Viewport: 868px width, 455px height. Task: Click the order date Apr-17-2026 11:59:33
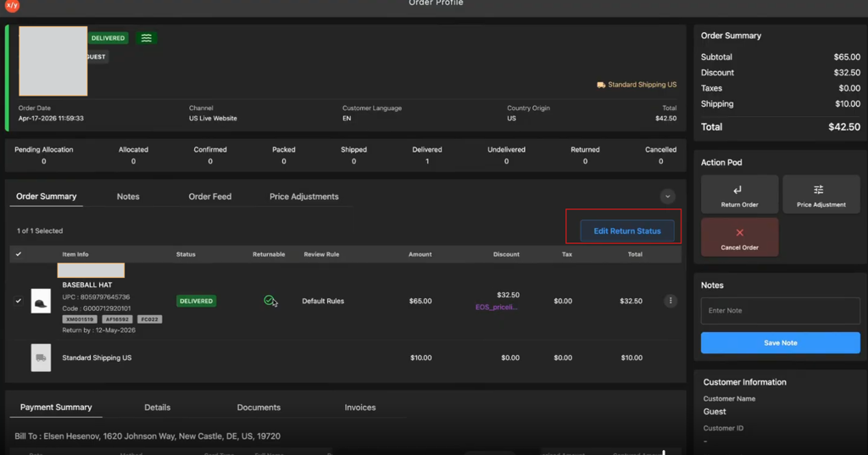coord(51,119)
